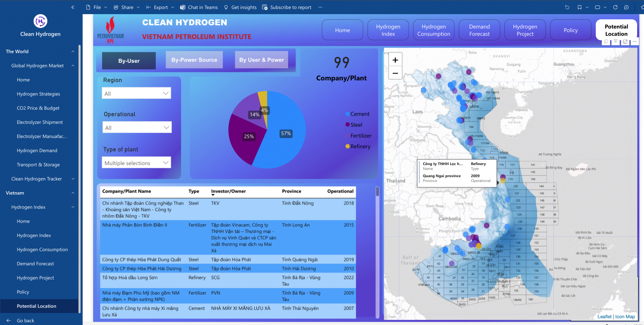Select the By User & Power view
Image resolution: width=644 pixels, height=325 pixels.
pyautogui.click(x=261, y=60)
